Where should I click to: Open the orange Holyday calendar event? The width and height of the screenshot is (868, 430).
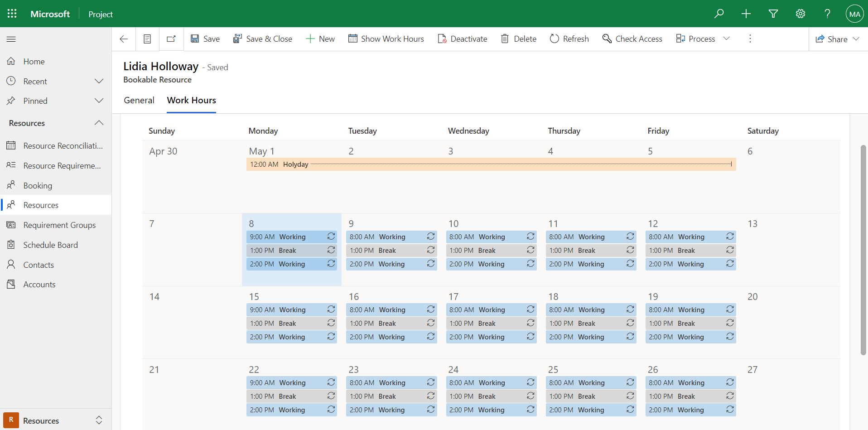(x=491, y=164)
